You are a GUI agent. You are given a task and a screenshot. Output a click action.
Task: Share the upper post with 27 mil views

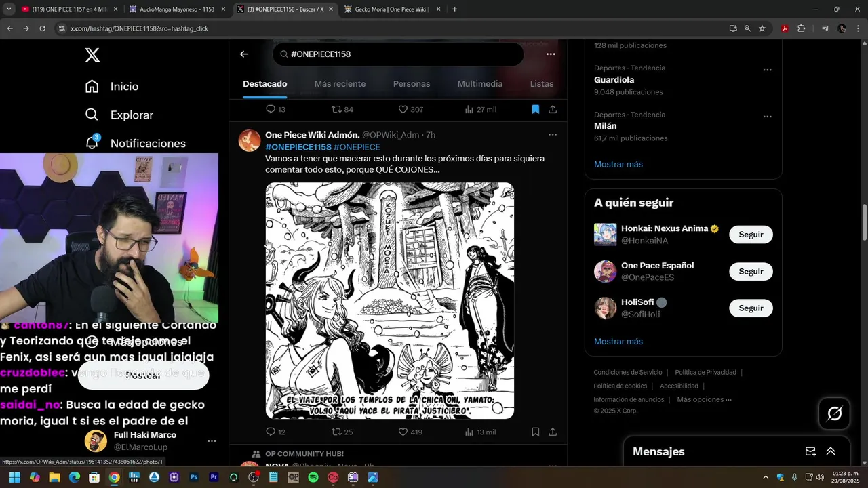tap(553, 109)
